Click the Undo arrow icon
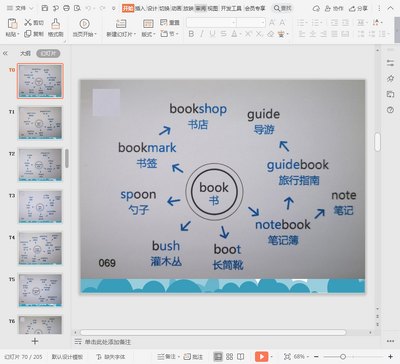This screenshot has width=400, height=364. click(x=88, y=8)
